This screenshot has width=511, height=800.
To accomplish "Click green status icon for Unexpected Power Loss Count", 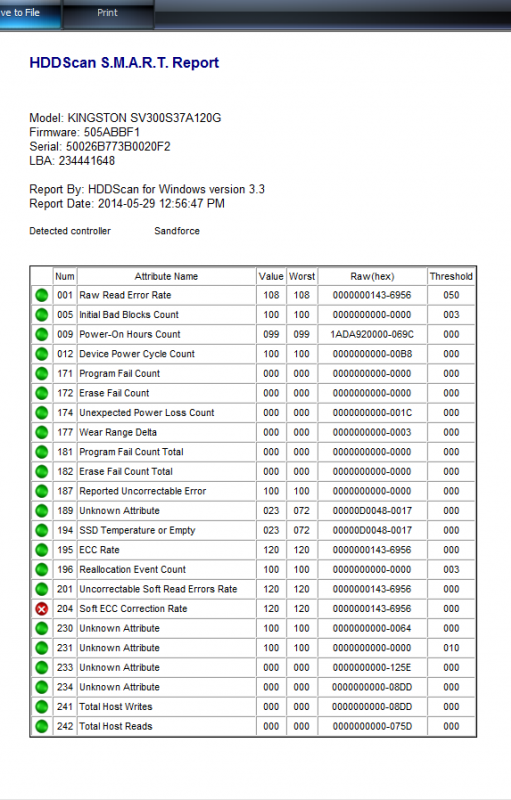I will pos(42,413).
